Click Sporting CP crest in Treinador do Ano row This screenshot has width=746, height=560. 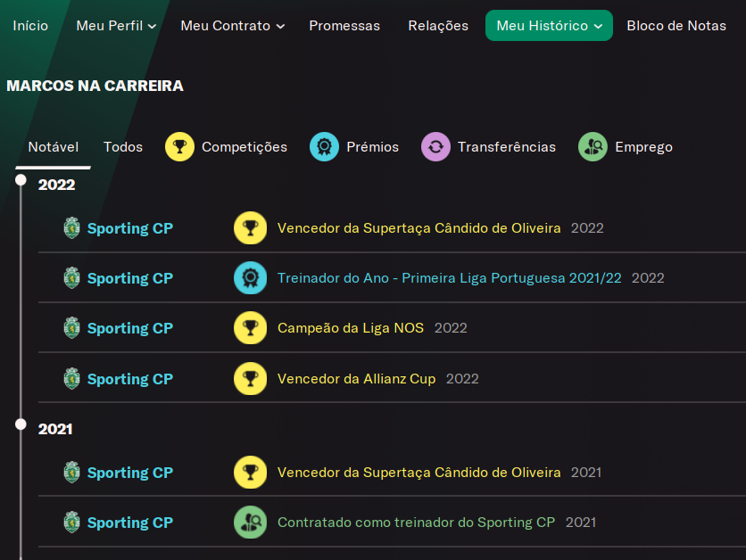tap(72, 278)
